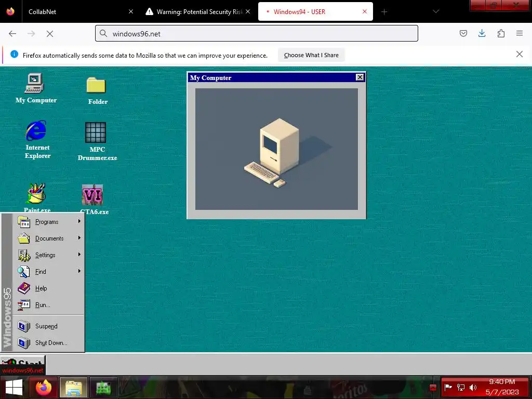532x399 pixels.
Task: Choose Shut Down... in the Start menu
Action: click(x=49, y=343)
